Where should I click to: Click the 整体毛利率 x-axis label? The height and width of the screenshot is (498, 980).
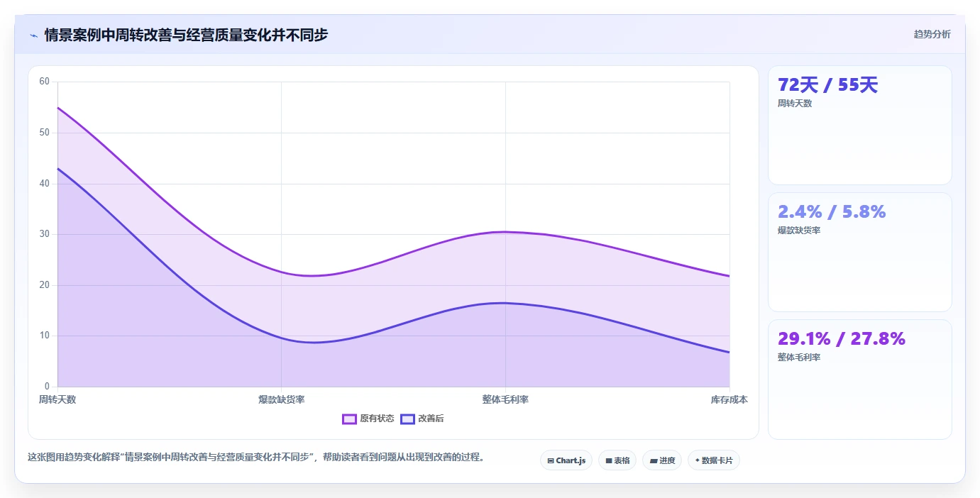click(x=505, y=399)
